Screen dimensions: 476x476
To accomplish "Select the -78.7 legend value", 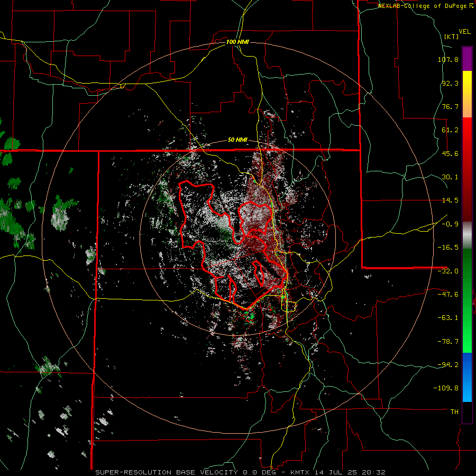I will 448,342.
